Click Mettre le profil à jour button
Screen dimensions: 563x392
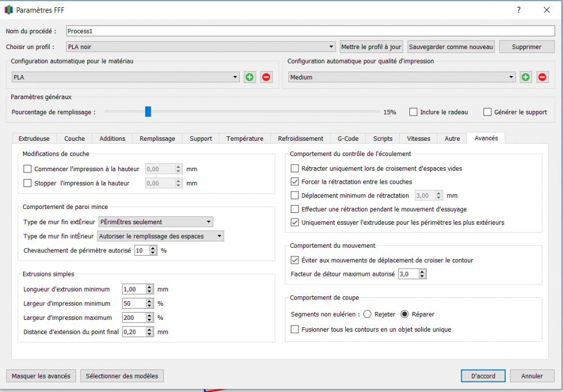[x=371, y=47]
